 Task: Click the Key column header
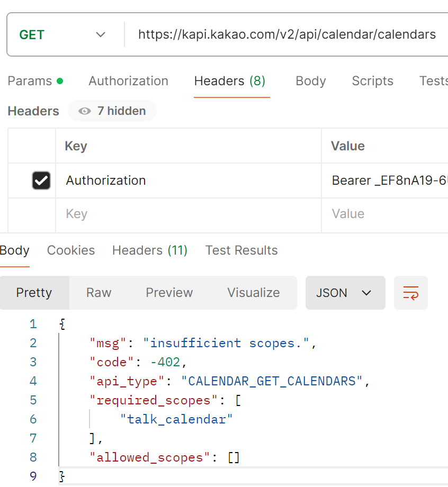76,146
